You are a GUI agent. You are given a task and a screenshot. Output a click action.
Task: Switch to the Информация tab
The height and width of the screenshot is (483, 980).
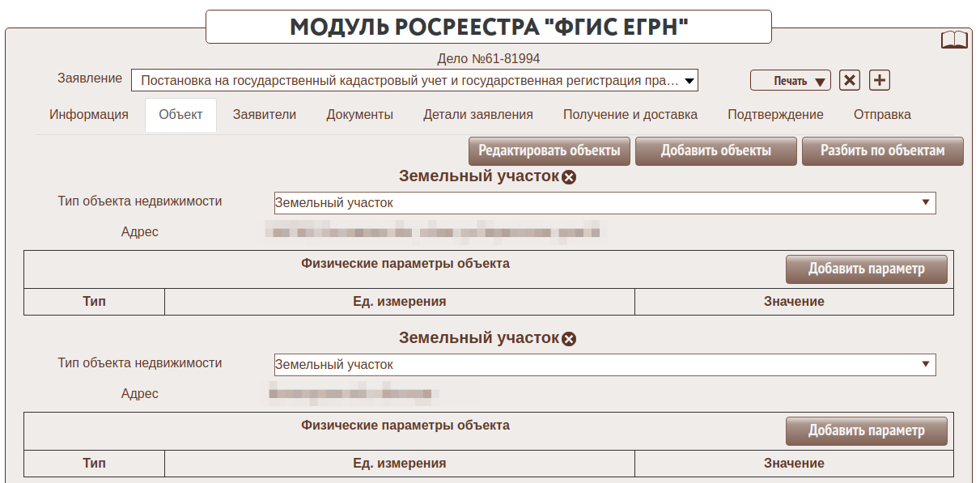tap(89, 115)
